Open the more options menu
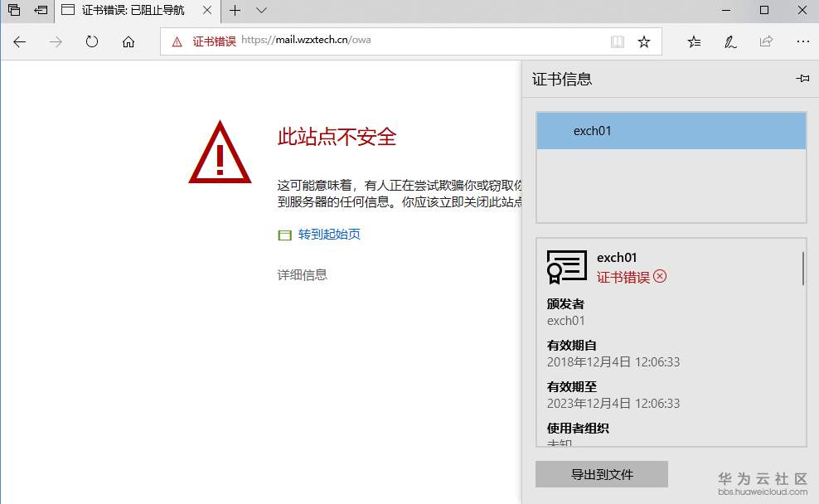This screenshot has width=819, height=504. coord(802,41)
